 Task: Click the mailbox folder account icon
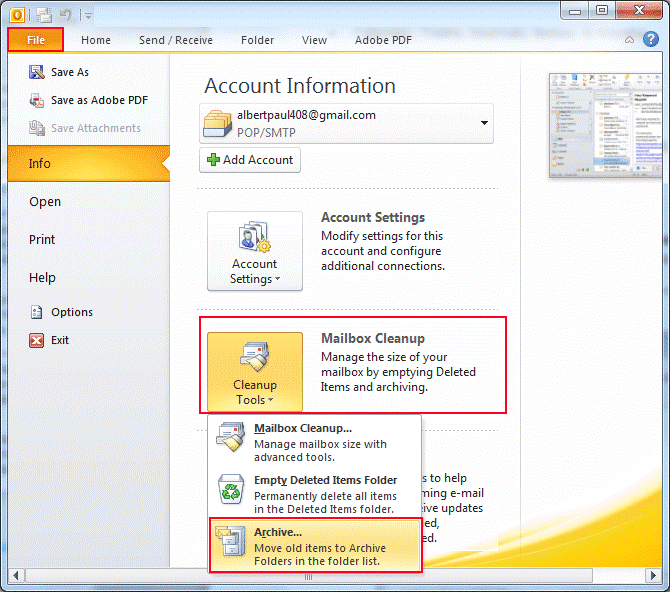click(x=217, y=123)
